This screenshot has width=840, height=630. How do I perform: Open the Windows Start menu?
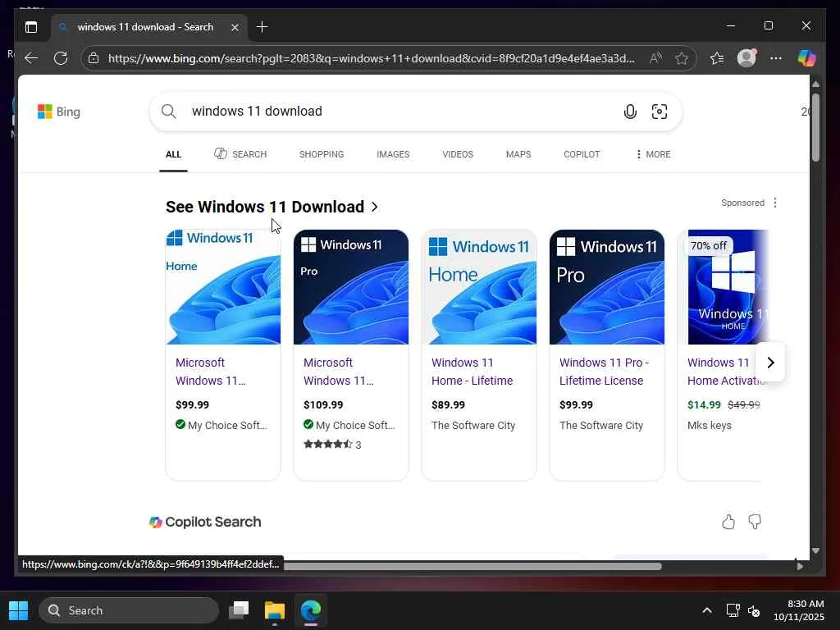click(18, 610)
